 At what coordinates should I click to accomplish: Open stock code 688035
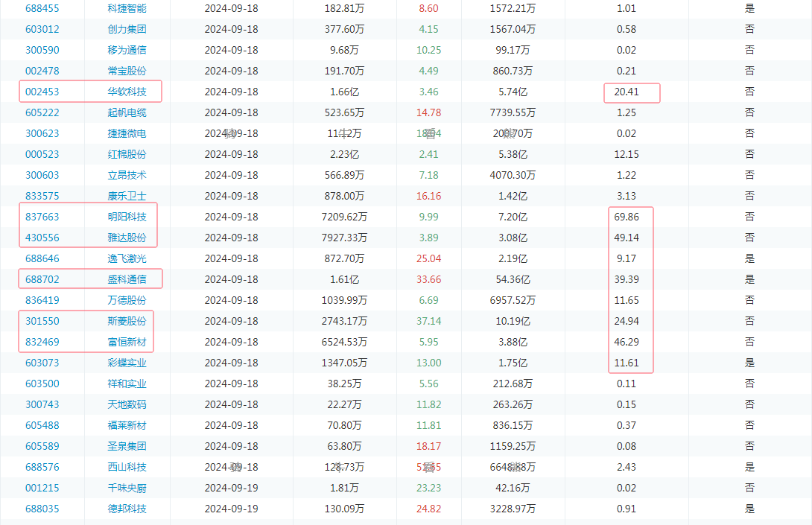click(x=42, y=509)
